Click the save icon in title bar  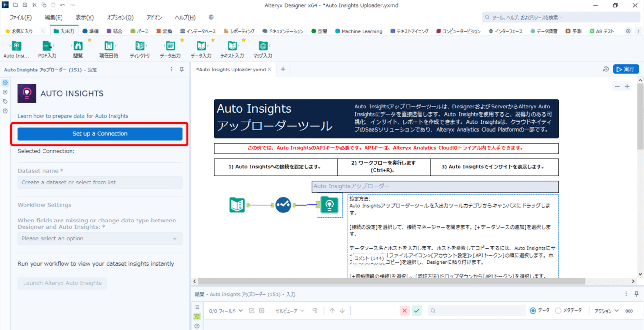coord(25,5)
